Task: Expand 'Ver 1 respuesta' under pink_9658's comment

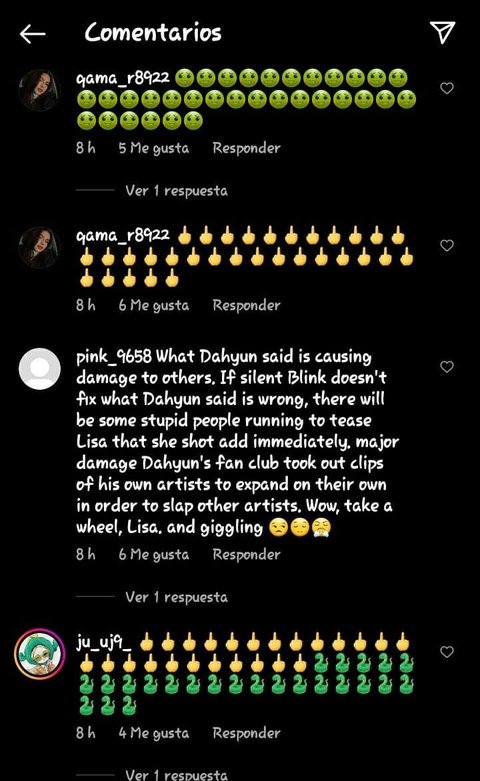Action: [x=176, y=597]
